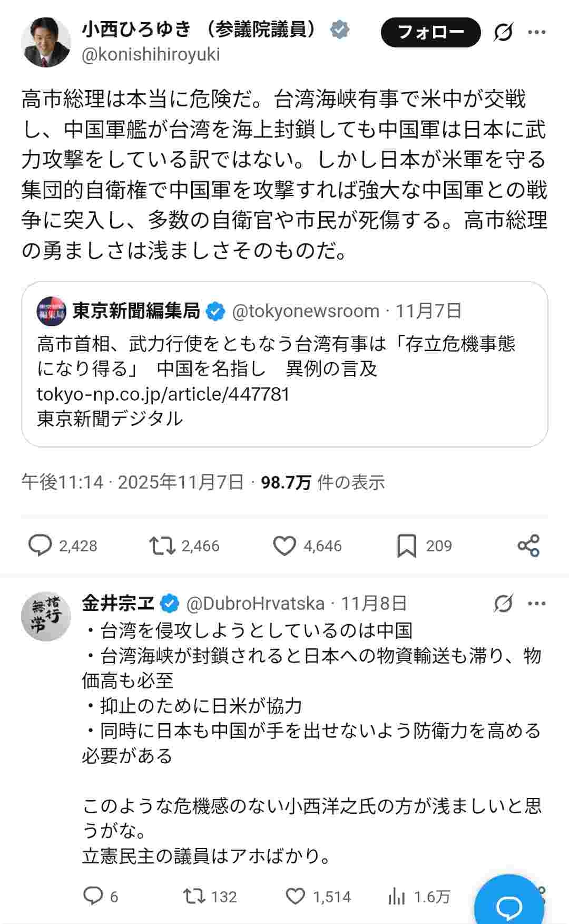Like the main post with 4,646 likes
Screen dimensions: 569x924
[284, 546]
